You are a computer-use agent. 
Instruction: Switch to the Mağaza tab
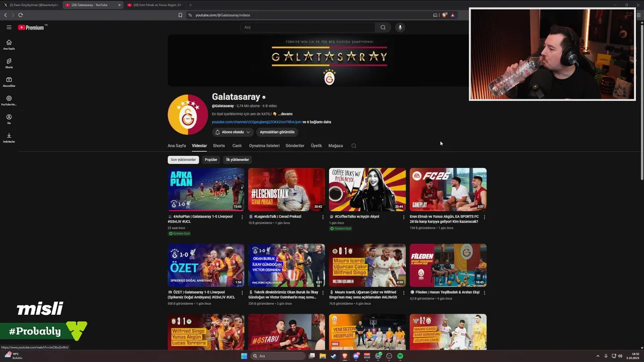pos(336,146)
